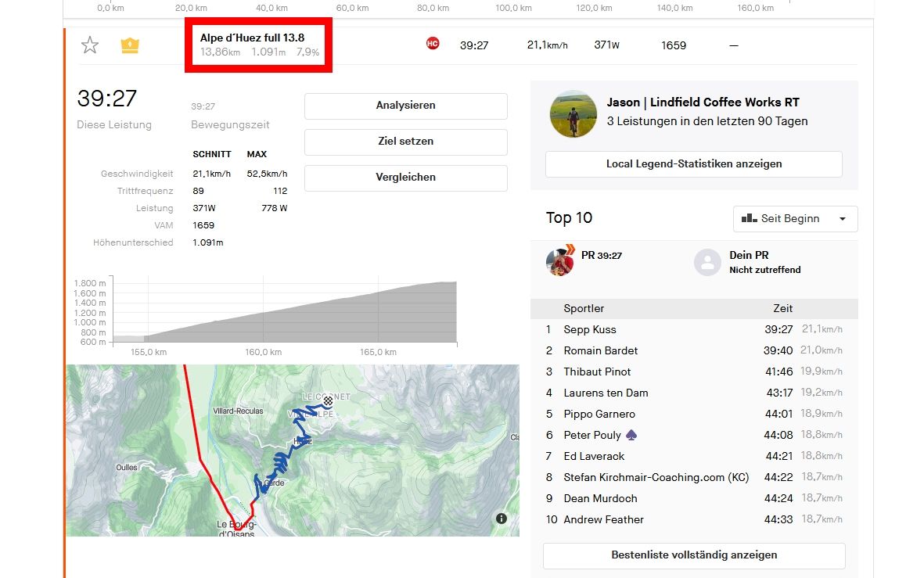Click the Vergleichen button
This screenshot has height=578, width=924.
click(405, 178)
